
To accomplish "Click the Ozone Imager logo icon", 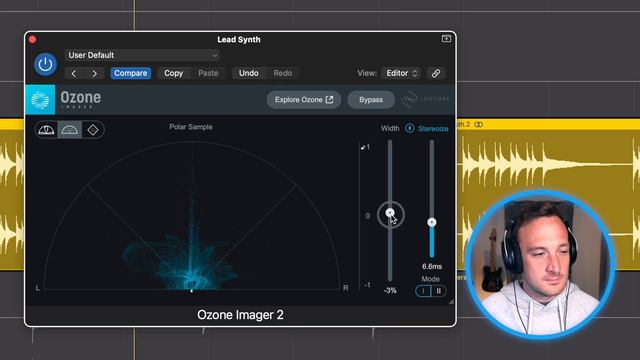I will point(40,100).
